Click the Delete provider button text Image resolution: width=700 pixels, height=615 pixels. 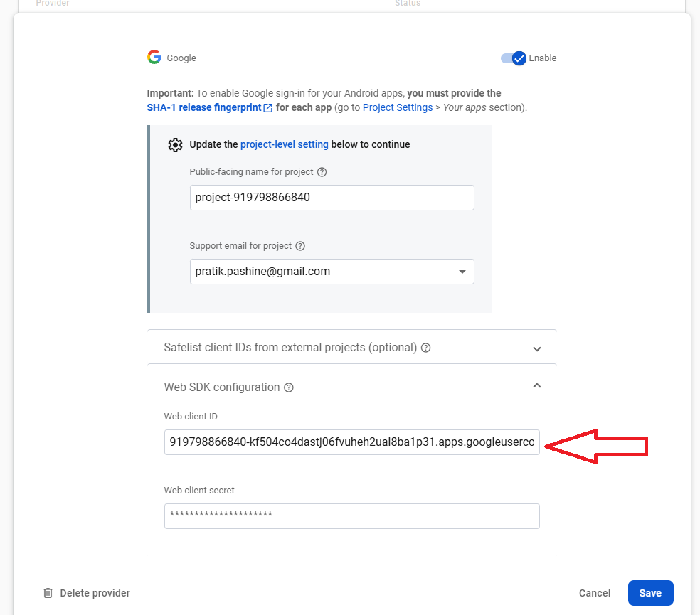95,593
